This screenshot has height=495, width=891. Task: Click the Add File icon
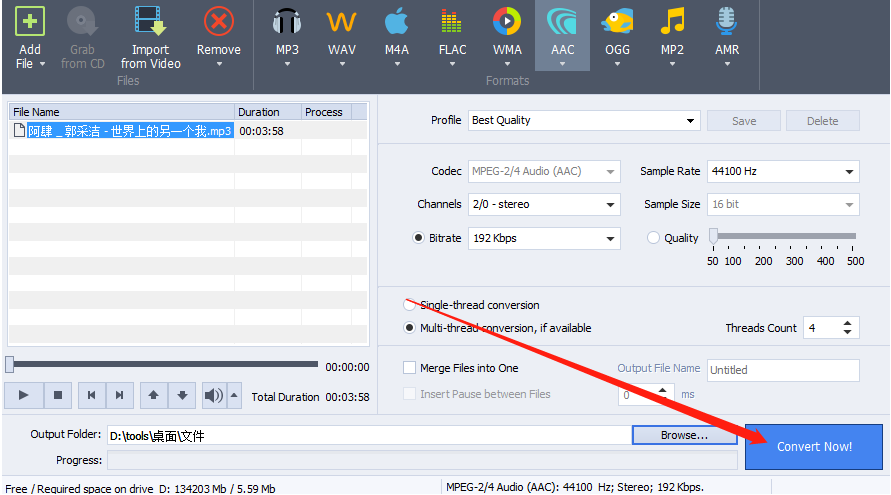(x=30, y=22)
